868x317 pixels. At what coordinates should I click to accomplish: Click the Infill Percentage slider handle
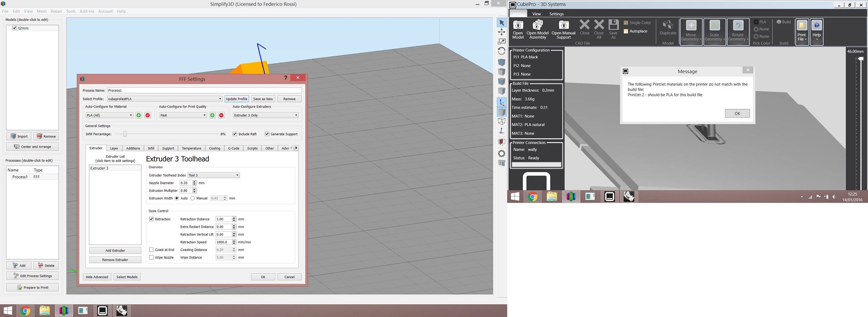coord(125,134)
